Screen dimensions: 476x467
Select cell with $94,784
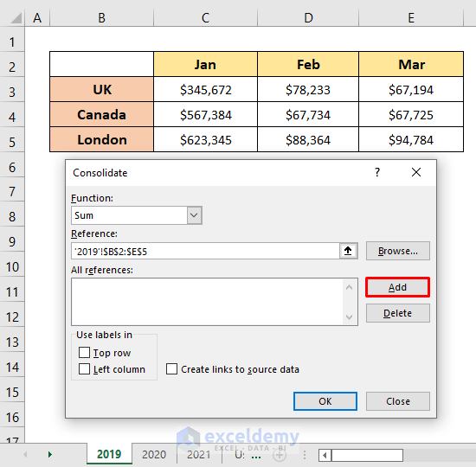tap(411, 140)
